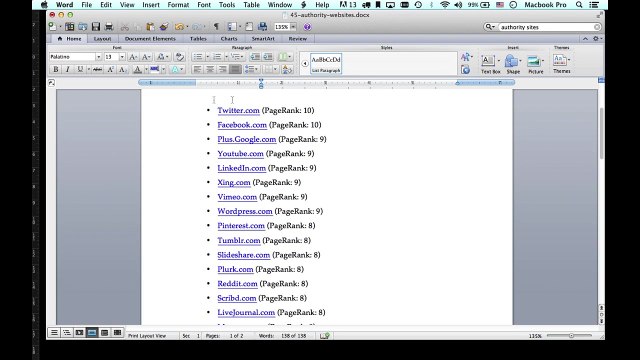640x360 pixels.
Task: Toggle show paragraph marks (¶)
Action: coord(216,27)
